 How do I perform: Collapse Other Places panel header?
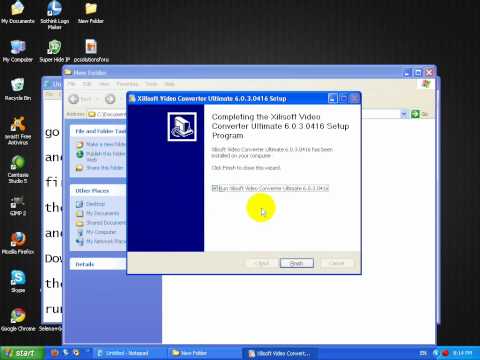[99, 191]
